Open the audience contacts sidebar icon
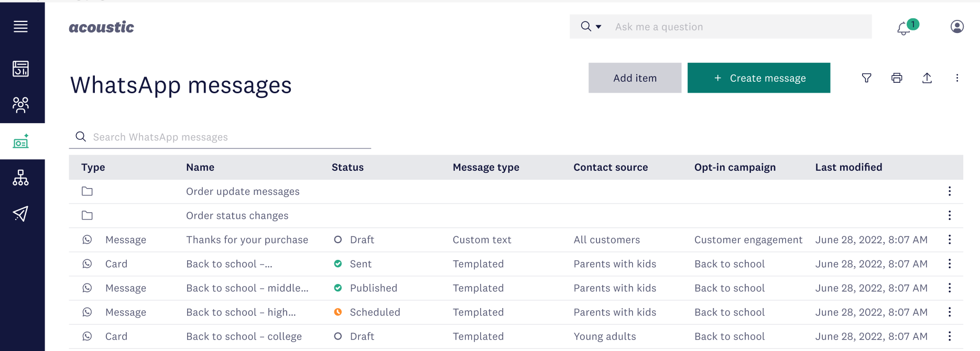 [x=21, y=105]
